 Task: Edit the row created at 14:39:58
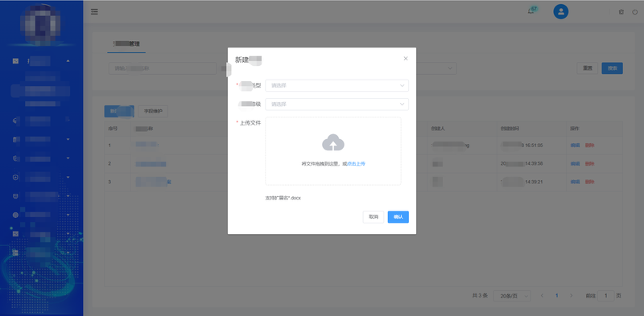click(x=575, y=164)
